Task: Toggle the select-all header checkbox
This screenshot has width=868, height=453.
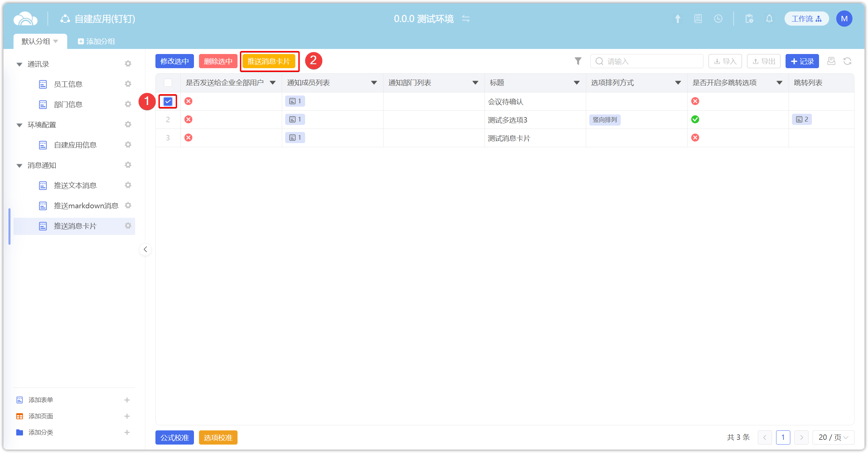Action: pos(168,83)
